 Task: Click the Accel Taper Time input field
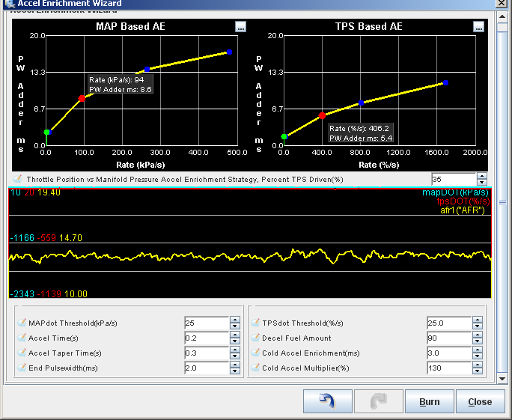click(206, 353)
